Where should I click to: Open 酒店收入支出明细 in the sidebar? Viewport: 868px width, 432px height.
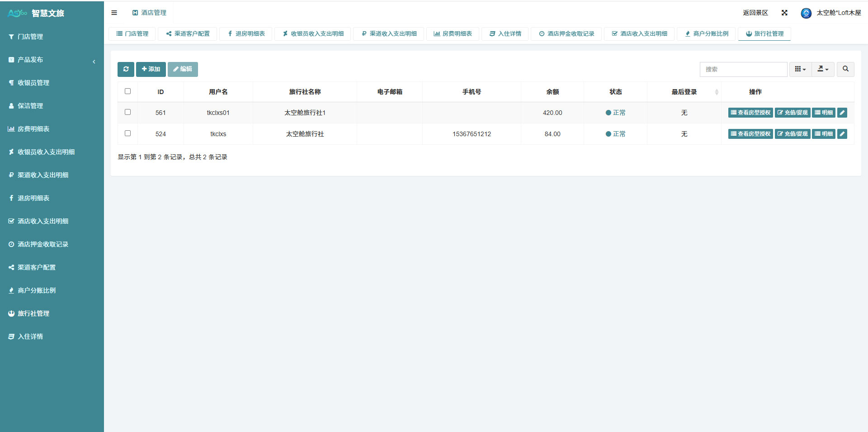coord(52,221)
